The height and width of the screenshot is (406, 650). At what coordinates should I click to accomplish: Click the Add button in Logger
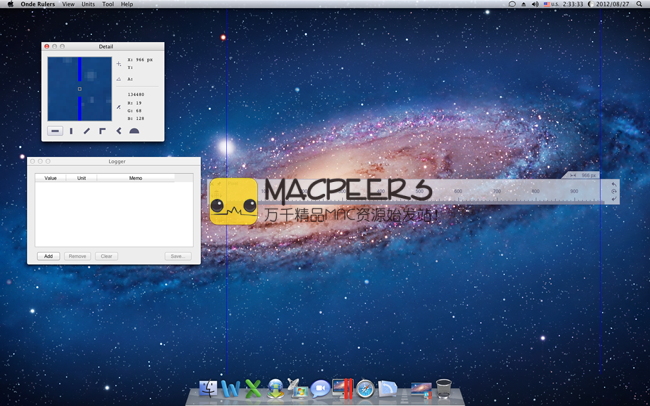(48, 256)
